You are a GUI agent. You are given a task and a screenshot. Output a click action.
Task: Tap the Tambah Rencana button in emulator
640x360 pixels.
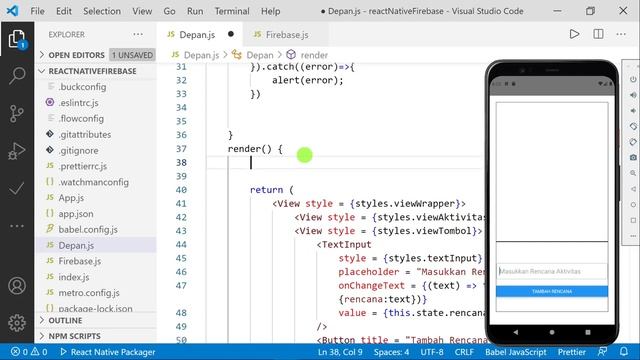click(x=552, y=291)
